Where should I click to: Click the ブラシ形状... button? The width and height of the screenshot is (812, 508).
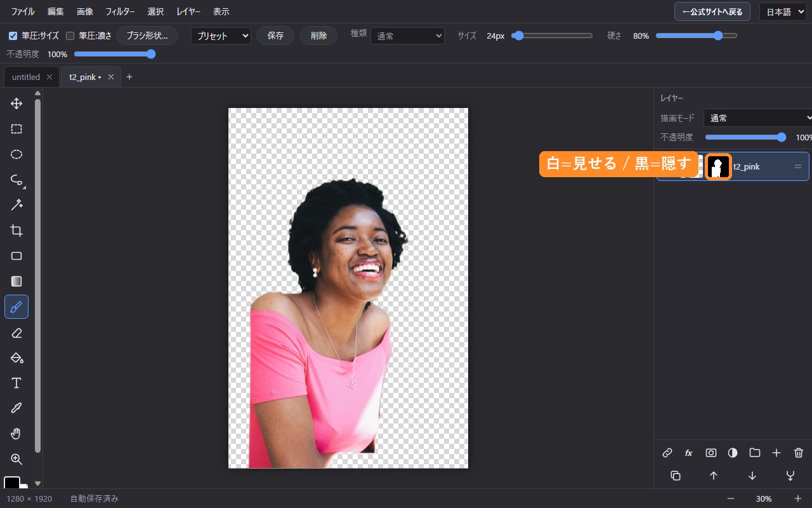tap(147, 36)
